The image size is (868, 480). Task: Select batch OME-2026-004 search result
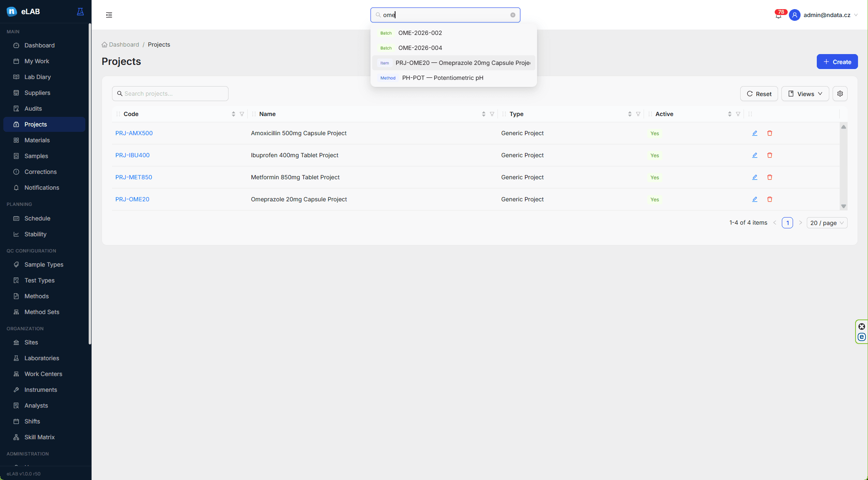point(453,48)
